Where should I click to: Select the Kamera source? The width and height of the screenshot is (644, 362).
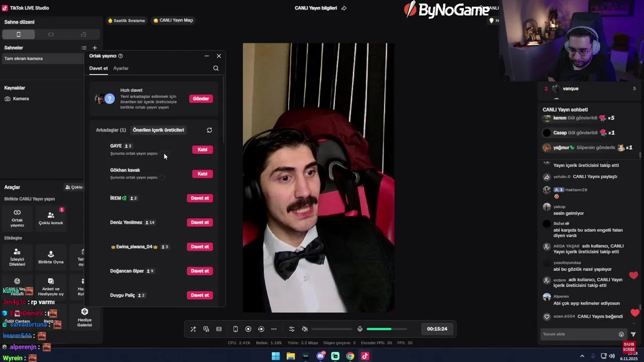[21, 99]
